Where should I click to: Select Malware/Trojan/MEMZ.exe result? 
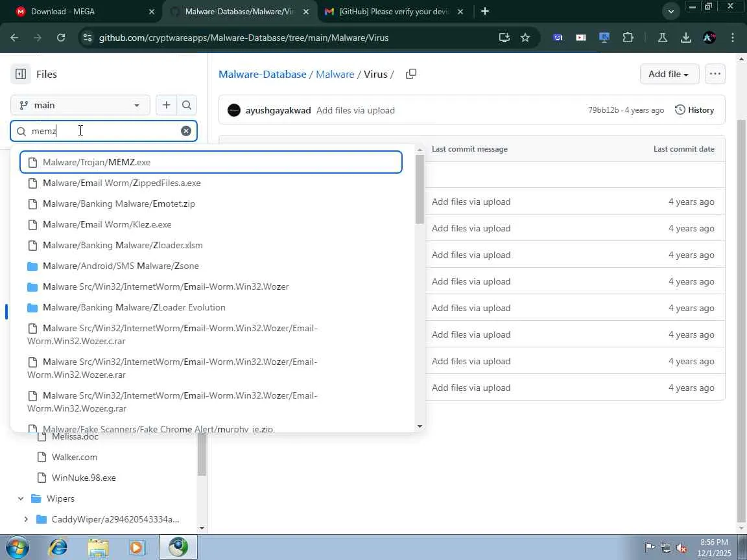(x=211, y=162)
